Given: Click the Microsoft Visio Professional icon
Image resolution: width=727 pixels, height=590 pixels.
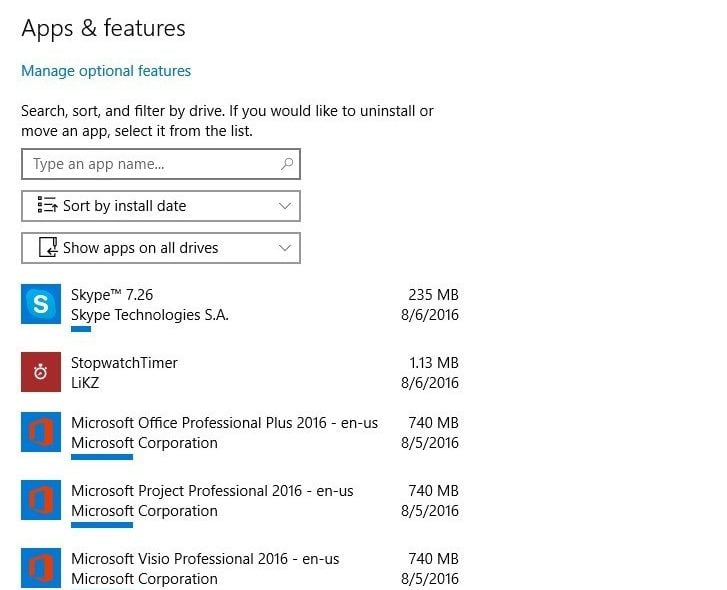Looking at the screenshot, I should [41, 568].
